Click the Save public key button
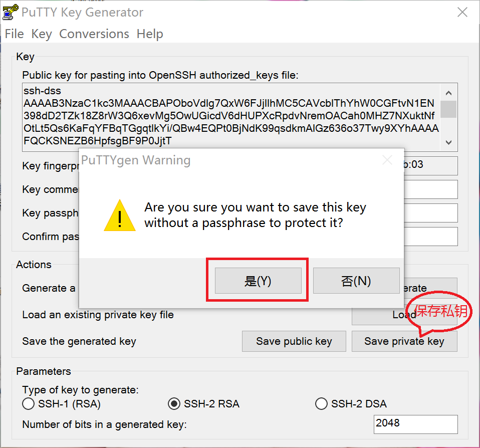Image resolution: width=480 pixels, height=448 pixels. coord(294,341)
